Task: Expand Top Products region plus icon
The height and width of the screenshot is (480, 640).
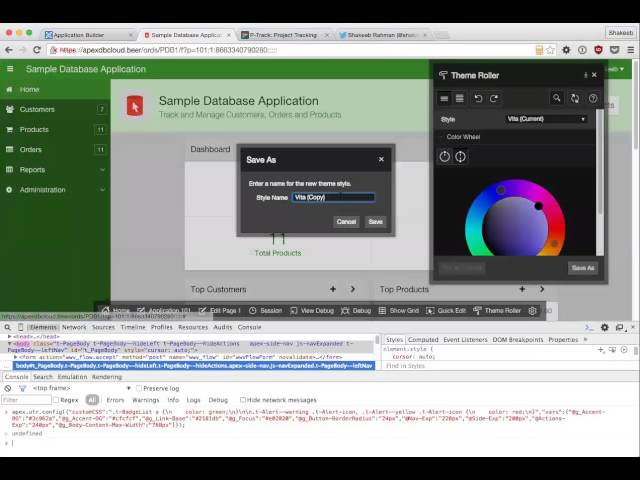Action: [522, 289]
